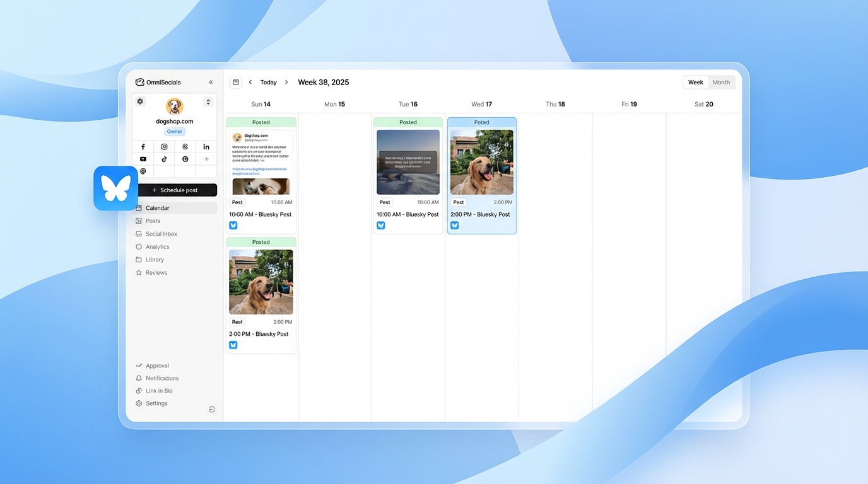Switch to the Month view
The height and width of the screenshot is (484, 868).
(721, 82)
